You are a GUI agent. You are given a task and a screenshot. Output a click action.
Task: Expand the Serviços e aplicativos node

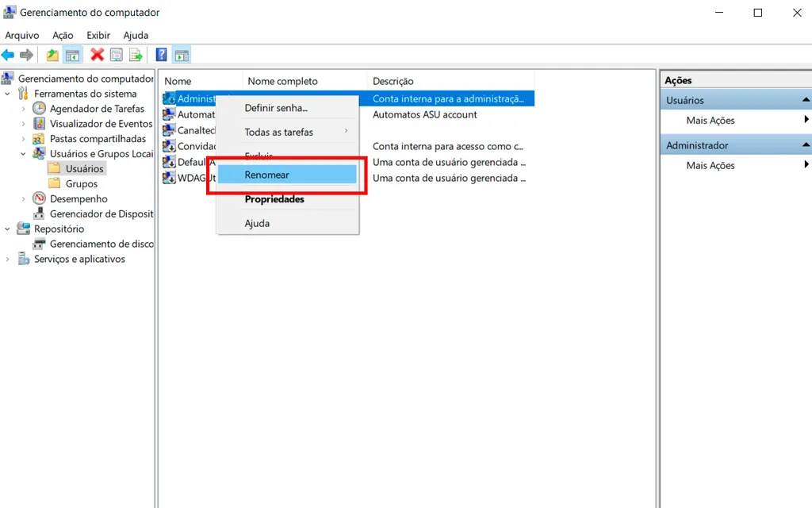[x=8, y=260]
